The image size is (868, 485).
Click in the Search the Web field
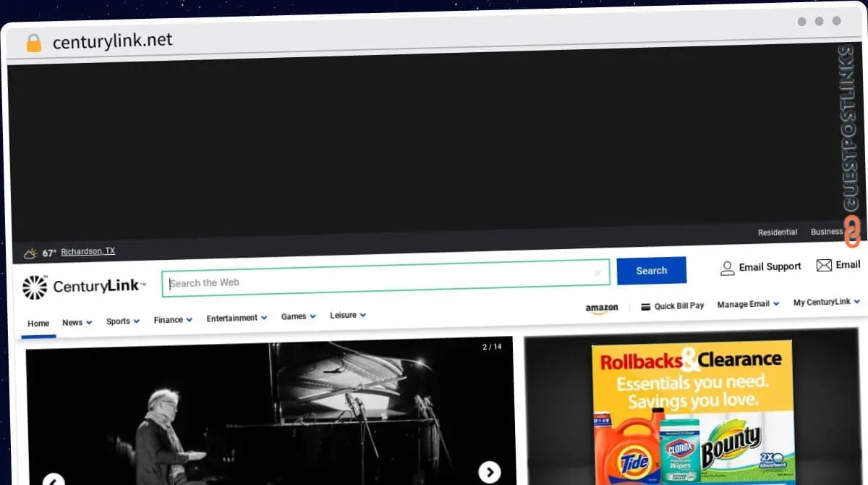(x=386, y=277)
